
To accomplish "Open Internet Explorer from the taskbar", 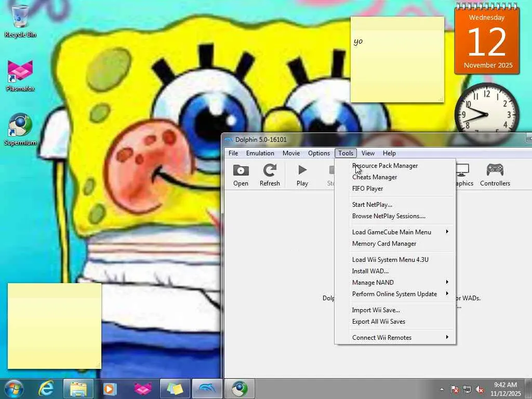I will tap(46, 389).
